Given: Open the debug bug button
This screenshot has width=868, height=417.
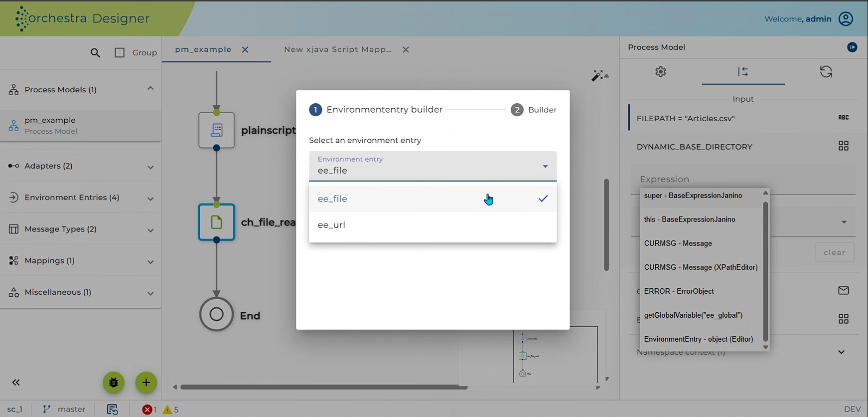Looking at the screenshot, I should 114,383.
